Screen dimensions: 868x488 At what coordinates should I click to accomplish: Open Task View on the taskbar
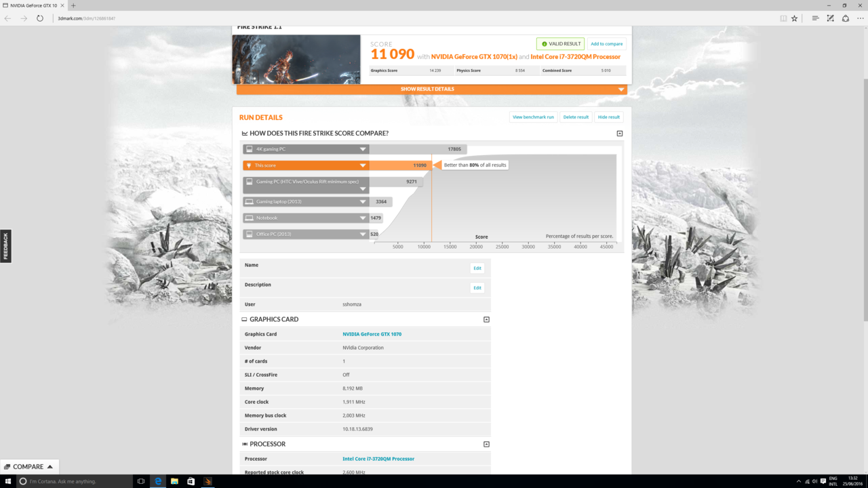point(141,481)
